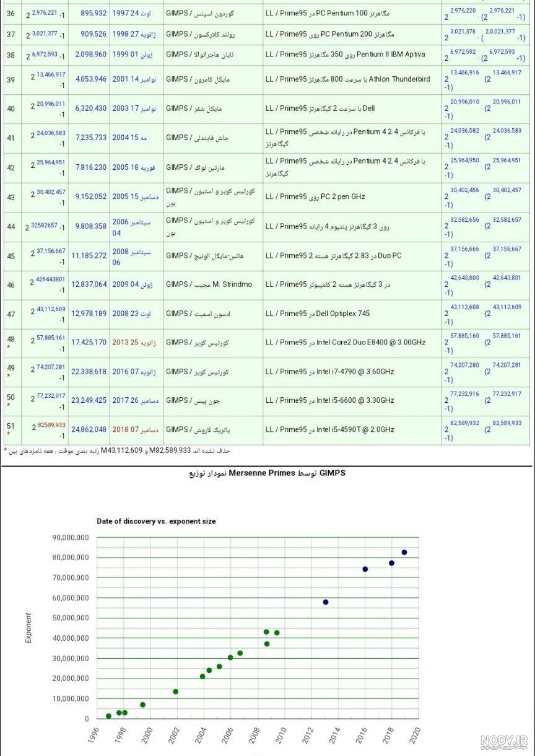535x756 pixels.
Task: Click the digit count 24,862,048
Action: click(89, 429)
